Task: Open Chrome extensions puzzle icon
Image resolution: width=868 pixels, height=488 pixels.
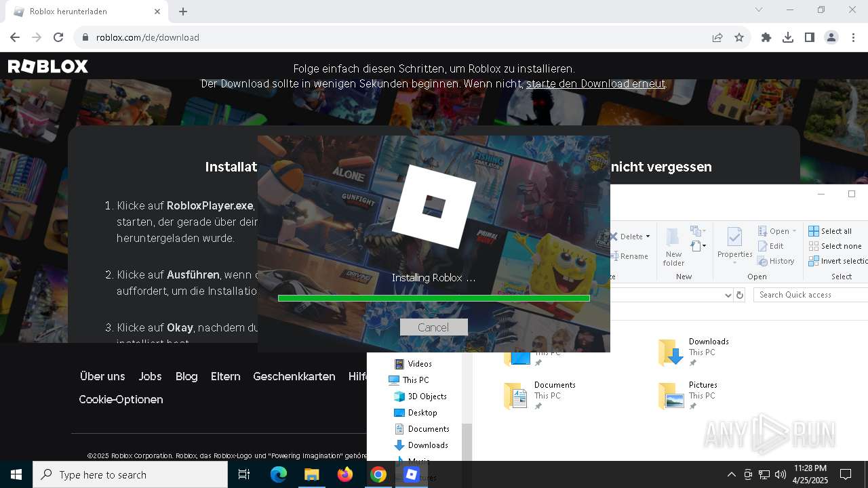Action: [x=766, y=37]
